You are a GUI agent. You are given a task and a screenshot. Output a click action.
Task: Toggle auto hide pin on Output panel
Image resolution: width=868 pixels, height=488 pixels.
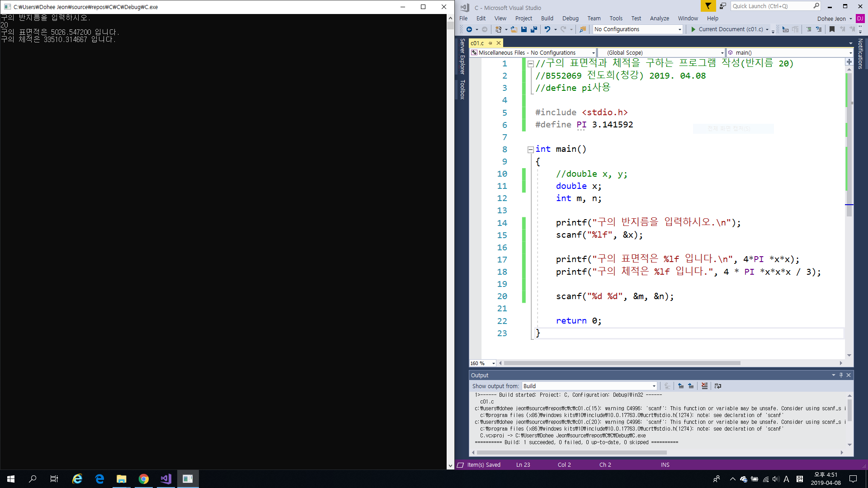[841, 375]
